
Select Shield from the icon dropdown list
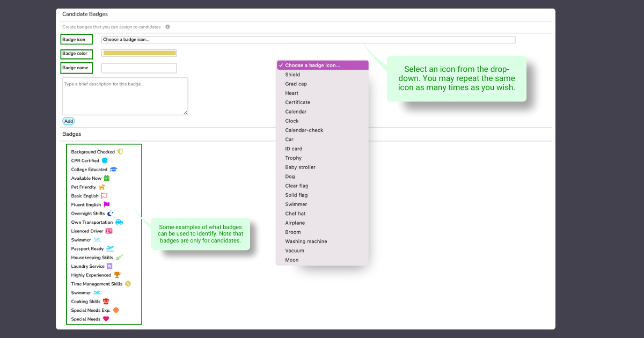click(x=292, y=75)
